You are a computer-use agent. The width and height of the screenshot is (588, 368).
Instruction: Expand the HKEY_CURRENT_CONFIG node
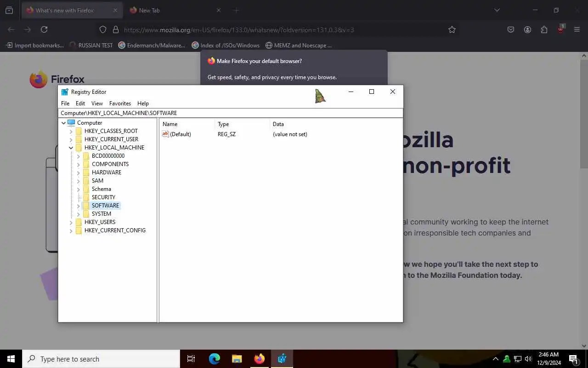[71, 230]
